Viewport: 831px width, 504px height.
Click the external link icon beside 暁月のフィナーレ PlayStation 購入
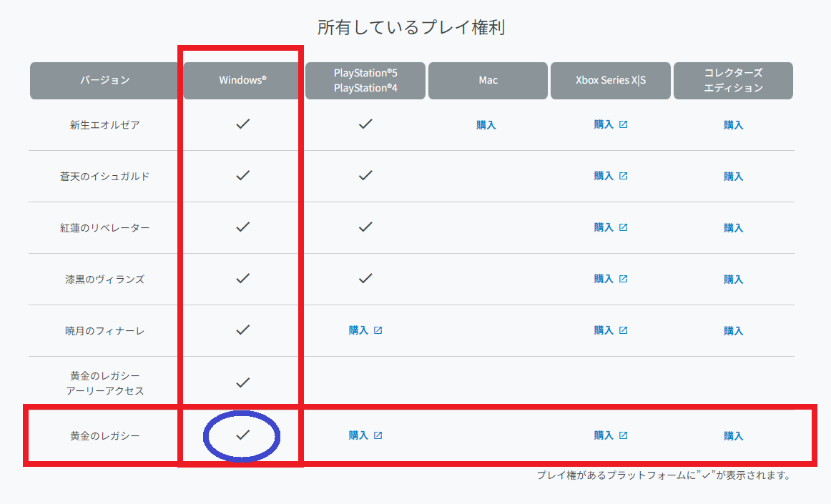[x=379, y=330]
